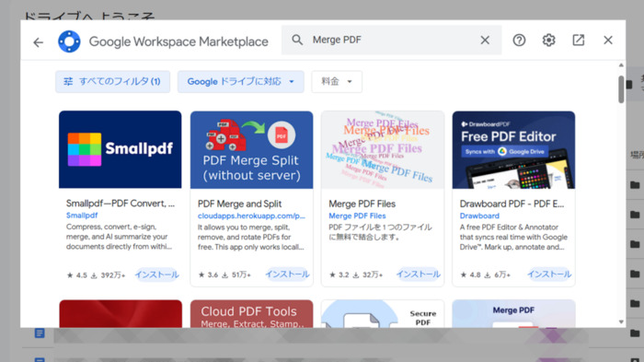
Task: Open Marketplace in new window icon
Action: tap(579, 40)
